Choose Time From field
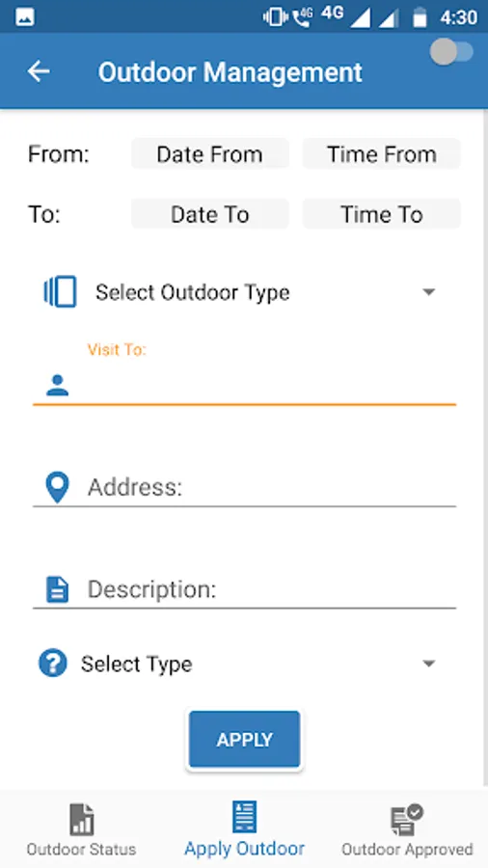 (x=382, y=154)
